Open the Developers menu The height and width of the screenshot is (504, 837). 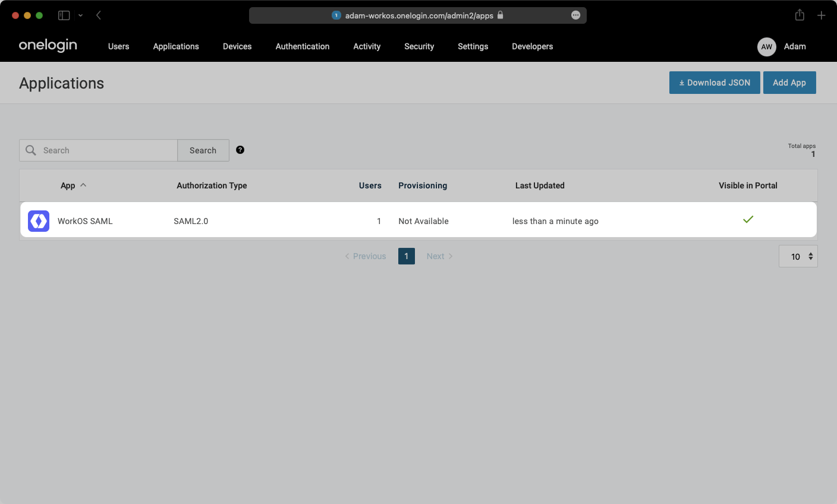tap(531, 46)
